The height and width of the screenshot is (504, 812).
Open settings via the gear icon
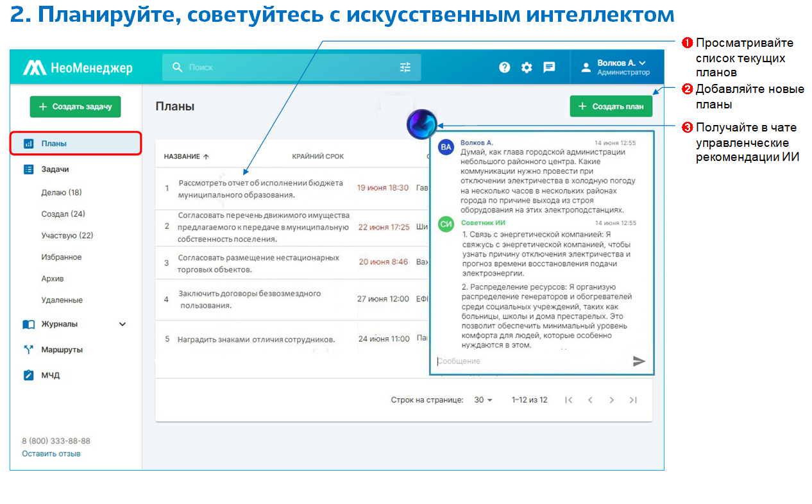click(527, 67)
